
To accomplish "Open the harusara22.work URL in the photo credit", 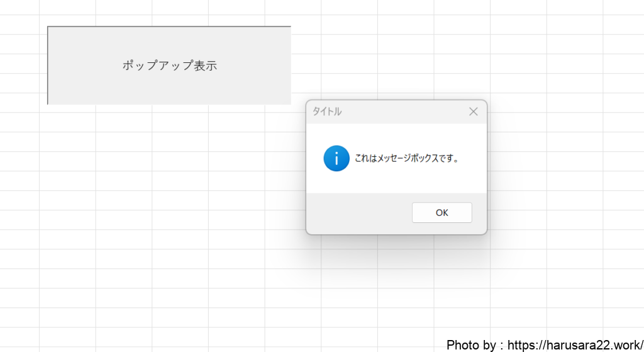I will click(575, 345).
